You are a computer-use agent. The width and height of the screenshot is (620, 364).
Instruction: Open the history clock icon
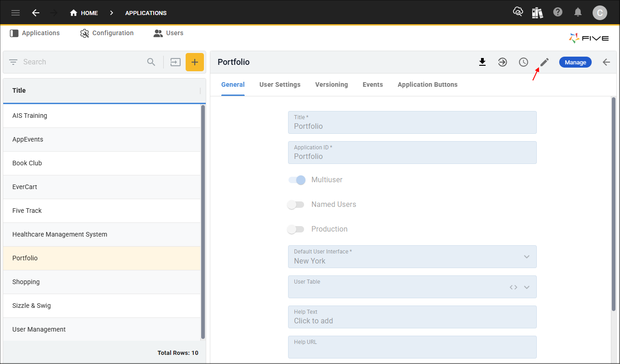(x=524, y=62)
